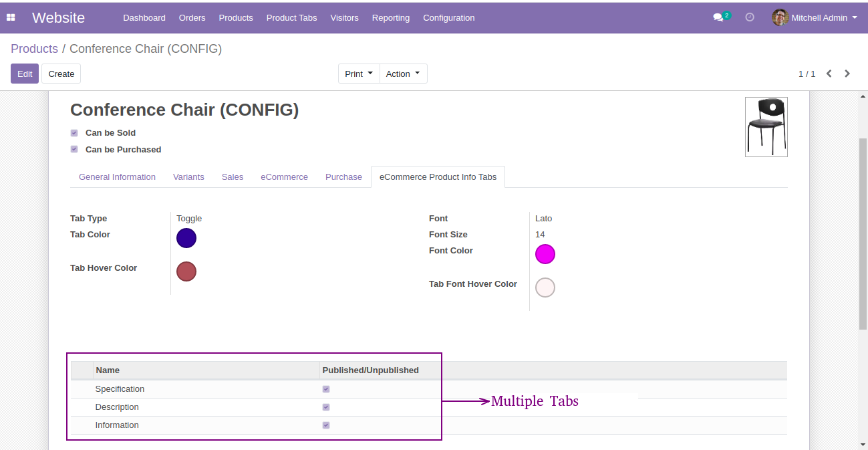
Task: Open the Product Tabs menu
Action: coord(292,18)
